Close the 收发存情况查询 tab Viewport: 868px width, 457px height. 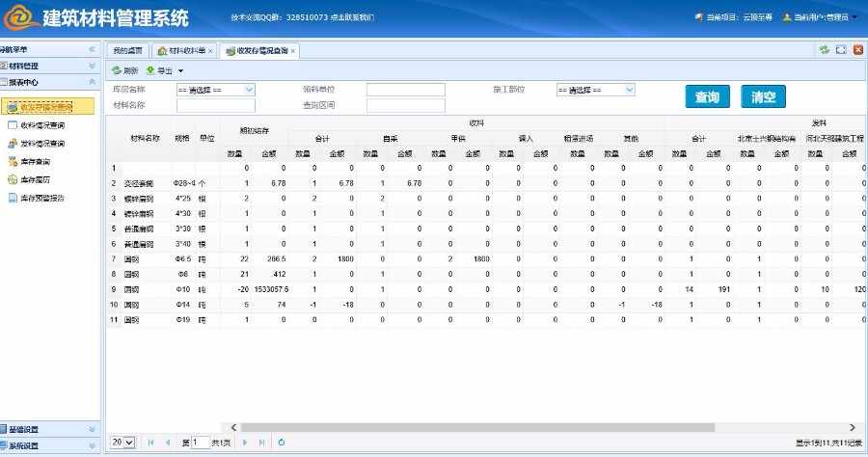293,51
